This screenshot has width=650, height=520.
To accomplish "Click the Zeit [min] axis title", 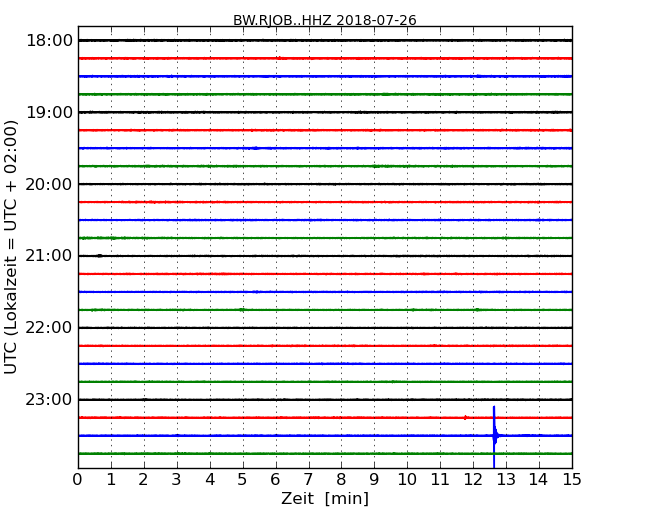I will pyautogui.click(x=325, y=498).
